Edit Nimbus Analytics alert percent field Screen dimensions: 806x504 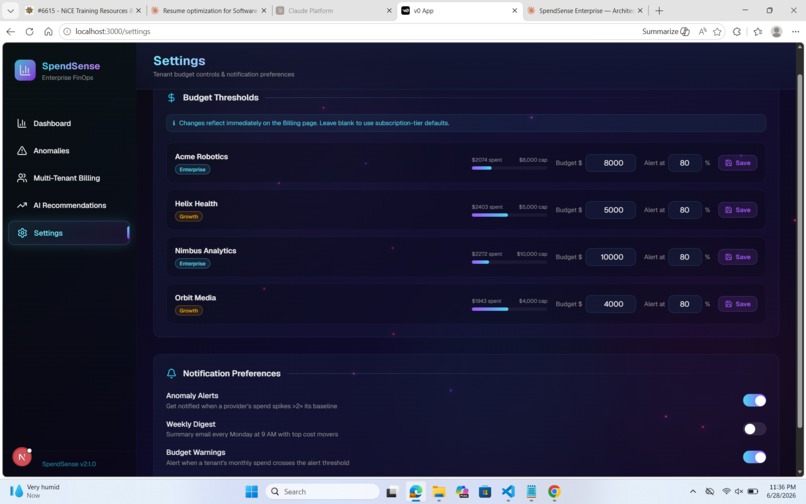tap(685, 257)
